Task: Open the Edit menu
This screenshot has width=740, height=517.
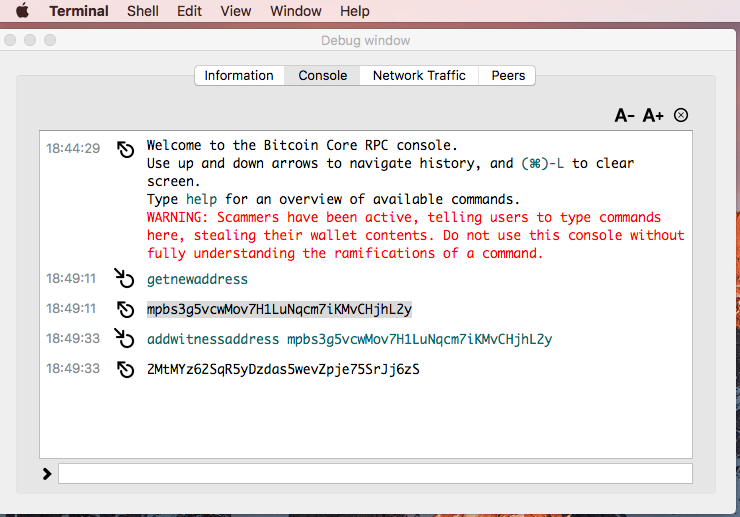Action: click(189, 11)
